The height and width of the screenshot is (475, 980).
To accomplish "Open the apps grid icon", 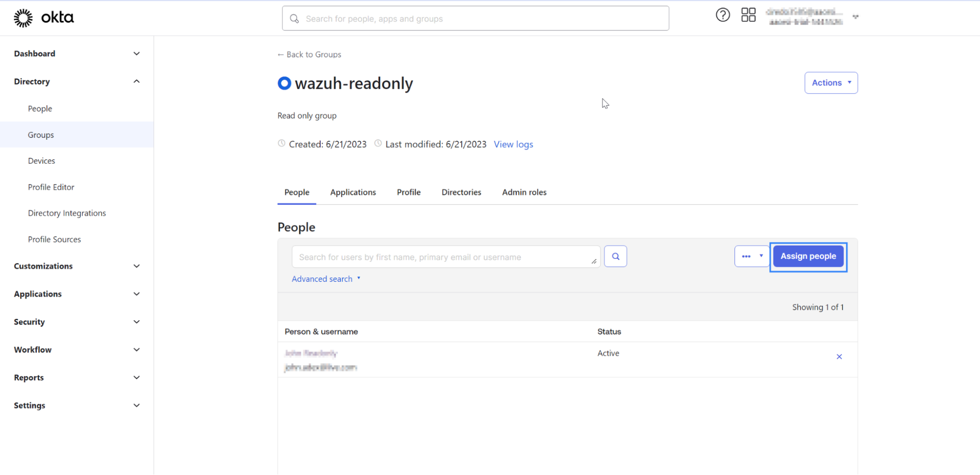I will (748, 15).
